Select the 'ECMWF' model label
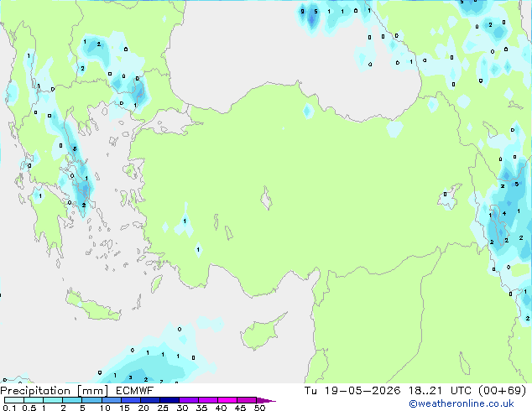532x411 pixels. coord(134,391)
